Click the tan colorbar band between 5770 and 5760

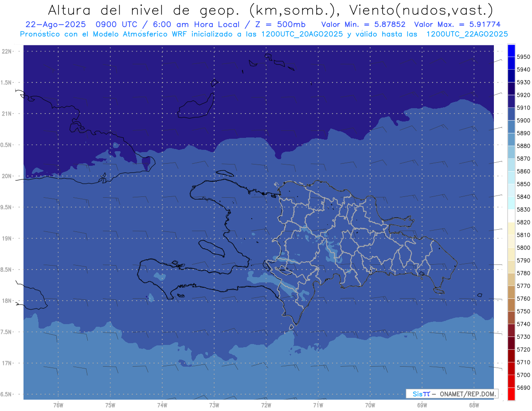click(x=511, y=292)
